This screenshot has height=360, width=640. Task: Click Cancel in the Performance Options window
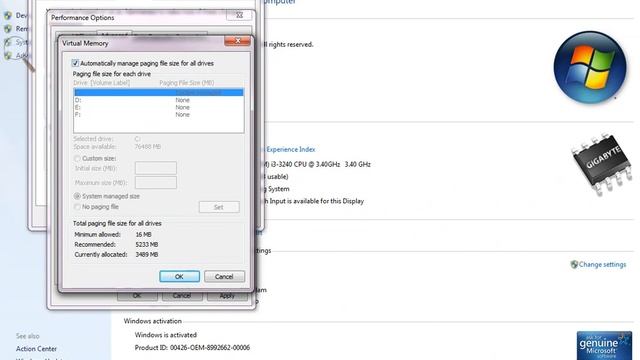182,296
